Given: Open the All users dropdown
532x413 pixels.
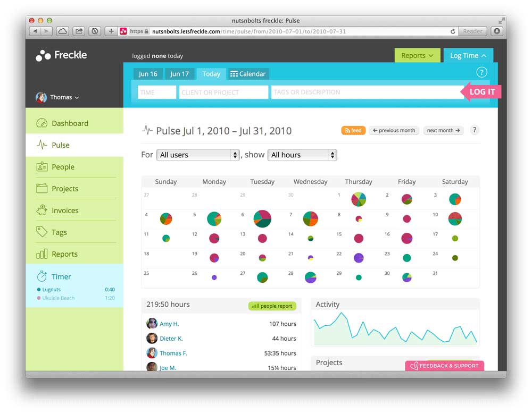Looking at the screenshot, I should tap(198, 155).
